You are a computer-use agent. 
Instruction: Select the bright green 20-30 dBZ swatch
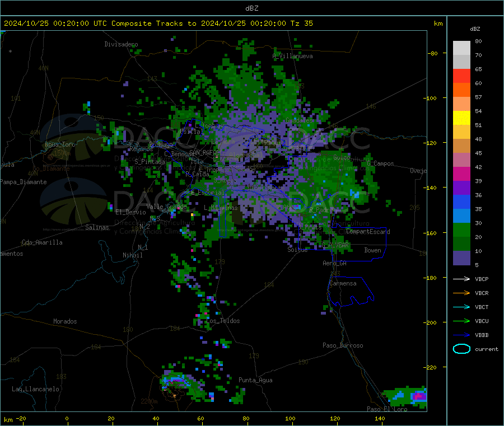tap(461, 230)
